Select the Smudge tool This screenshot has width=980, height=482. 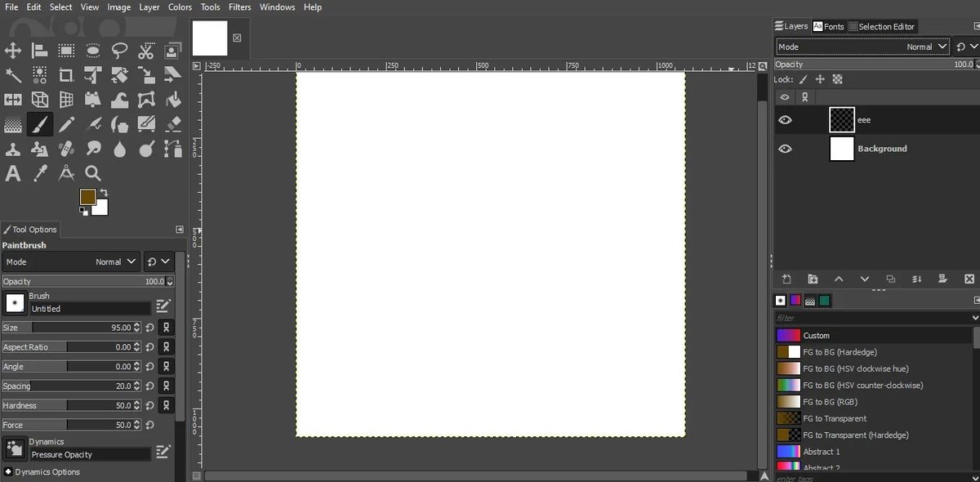pos(93,149)
